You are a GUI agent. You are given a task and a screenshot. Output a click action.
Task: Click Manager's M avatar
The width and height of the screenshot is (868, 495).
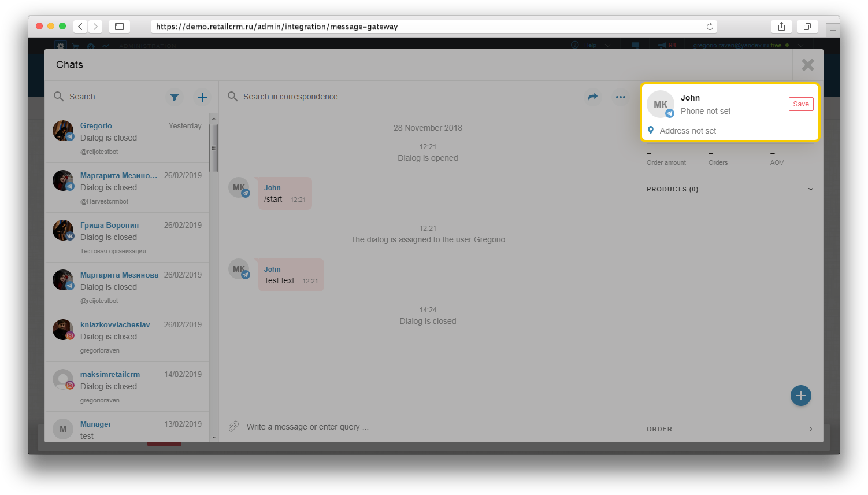pyautogui.click(x=63, y=429)
